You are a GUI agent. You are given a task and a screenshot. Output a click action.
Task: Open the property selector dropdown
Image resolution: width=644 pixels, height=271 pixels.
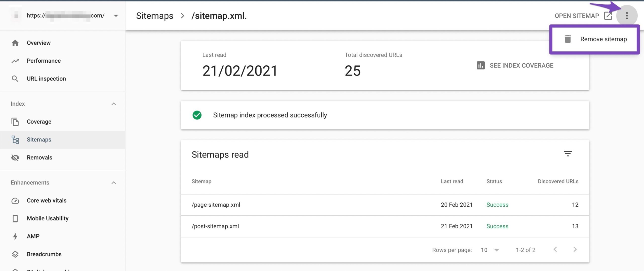(116, 16)
